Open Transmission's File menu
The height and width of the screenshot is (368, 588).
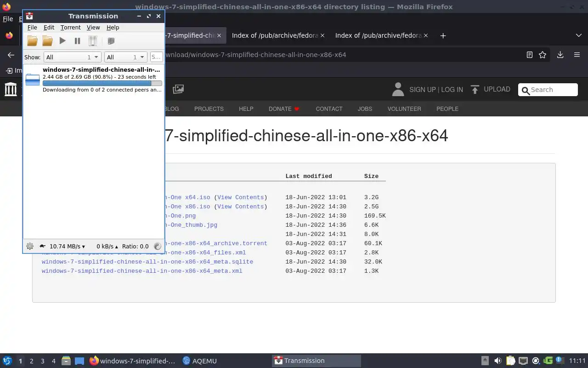pos(32,28)
